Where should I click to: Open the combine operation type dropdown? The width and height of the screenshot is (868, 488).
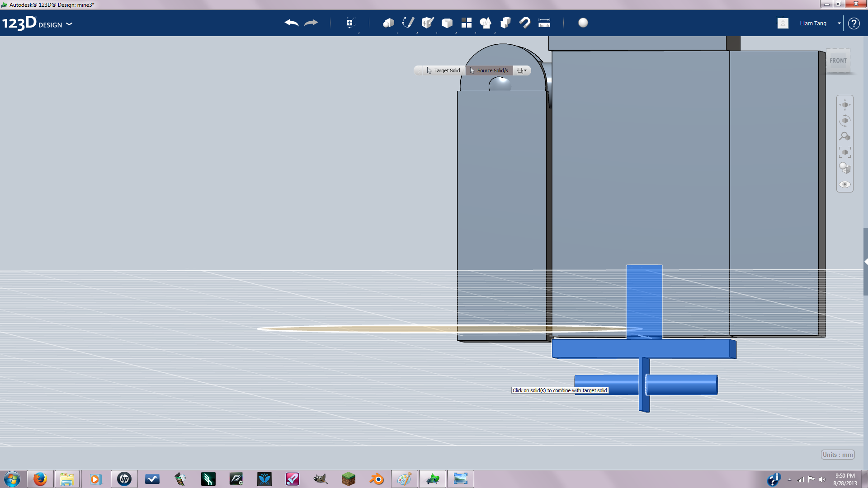(521, 70)
